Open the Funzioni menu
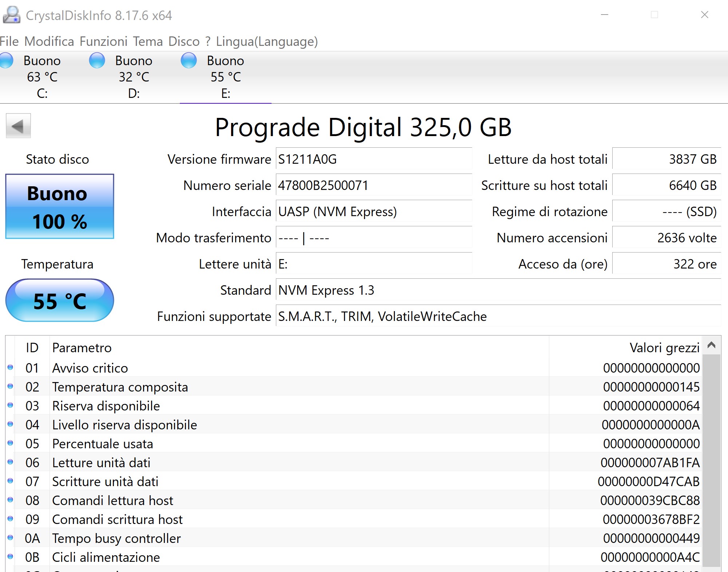Viewport: 728px width, 572px height. (x=103, y=41)
